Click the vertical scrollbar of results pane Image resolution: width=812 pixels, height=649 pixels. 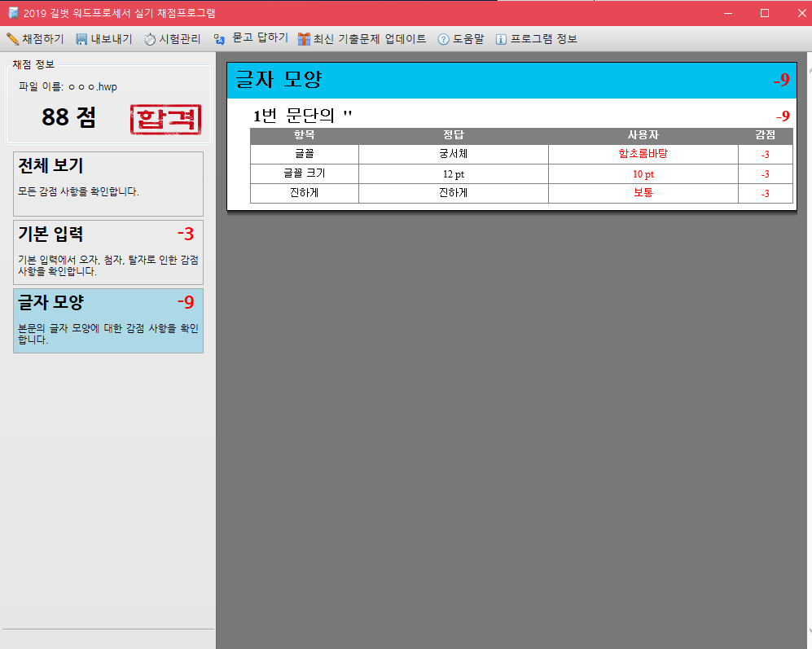point(809,350)
